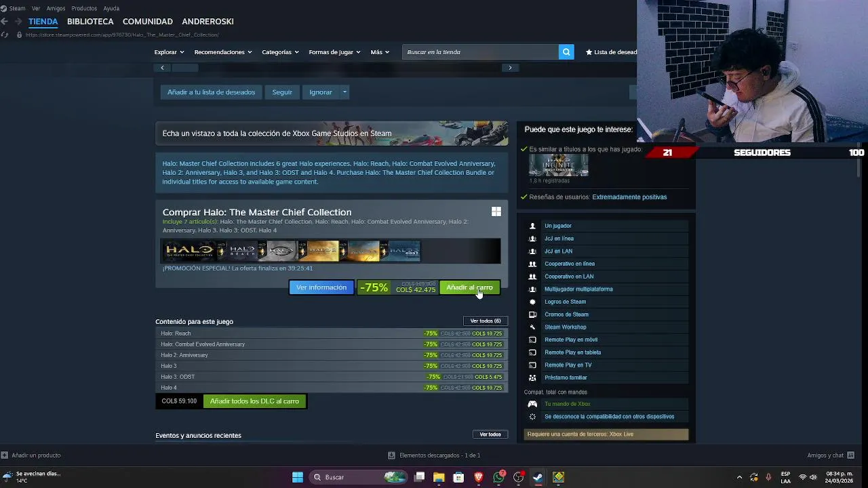
Task: Open the Windows Start menu
Action: click(x=298, y=477)
